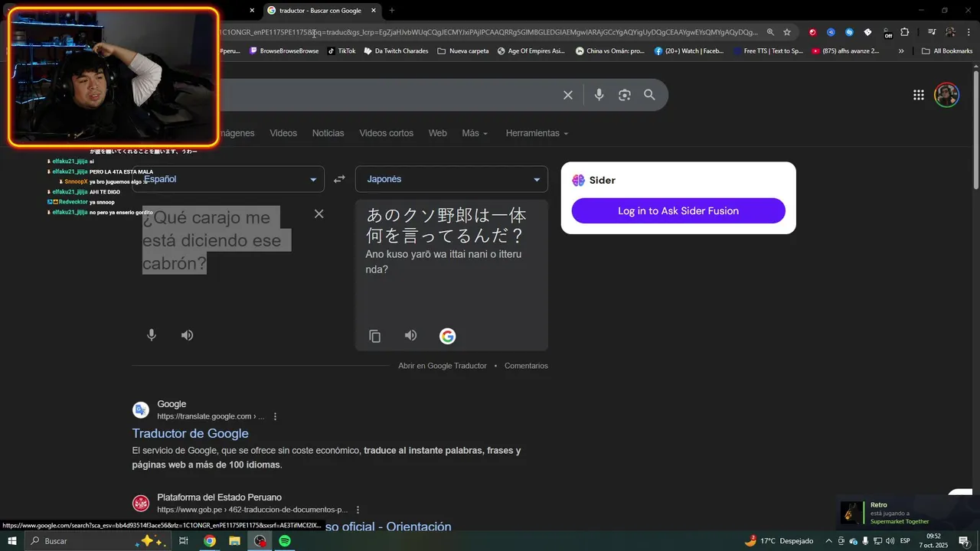Open the Windows Start menu
The width and height of the screenshot is (980, 551).
tap(12, 541)
